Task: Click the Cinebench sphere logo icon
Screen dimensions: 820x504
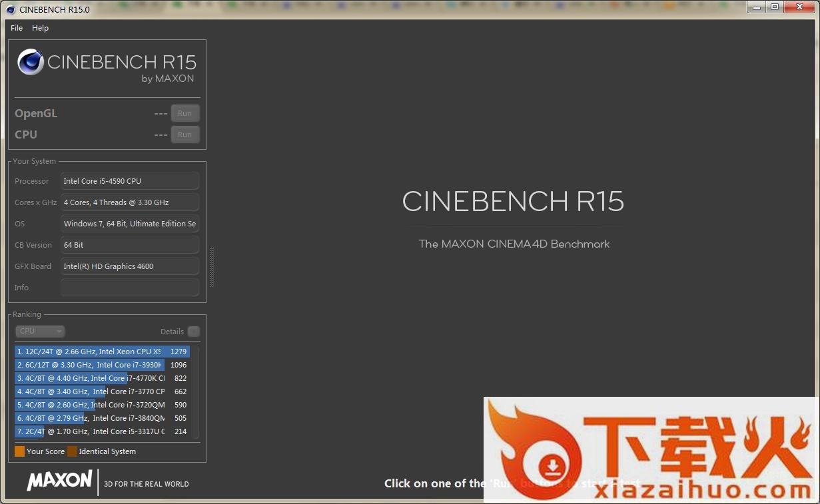Action: (31, 62)
